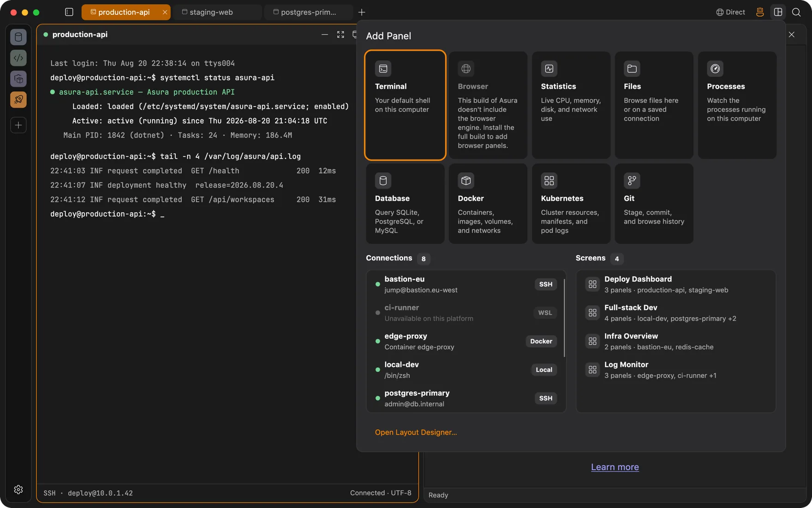Add a Kubernetes panel
The height and width of the screenshot is (508, 812).
(571, 204)
